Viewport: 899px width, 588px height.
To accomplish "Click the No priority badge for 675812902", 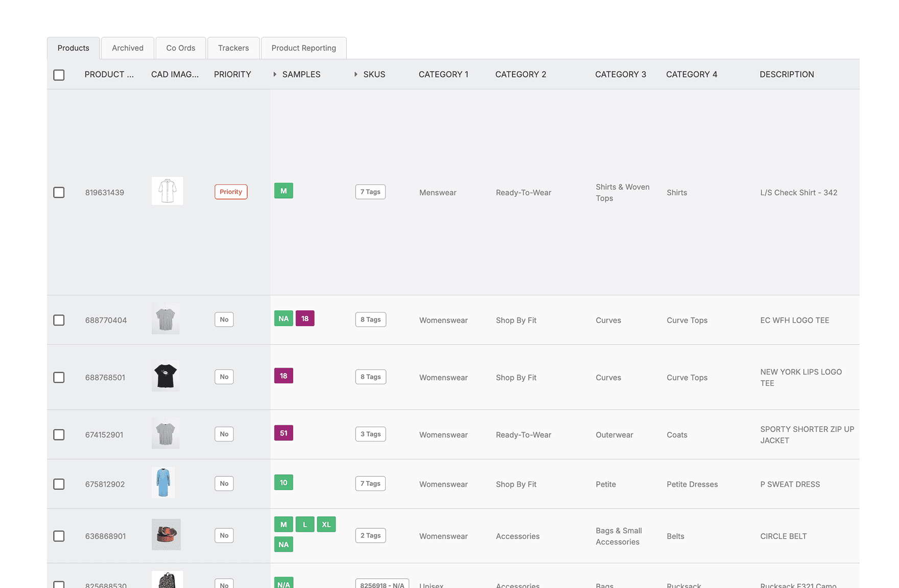I will click(224, 483).
